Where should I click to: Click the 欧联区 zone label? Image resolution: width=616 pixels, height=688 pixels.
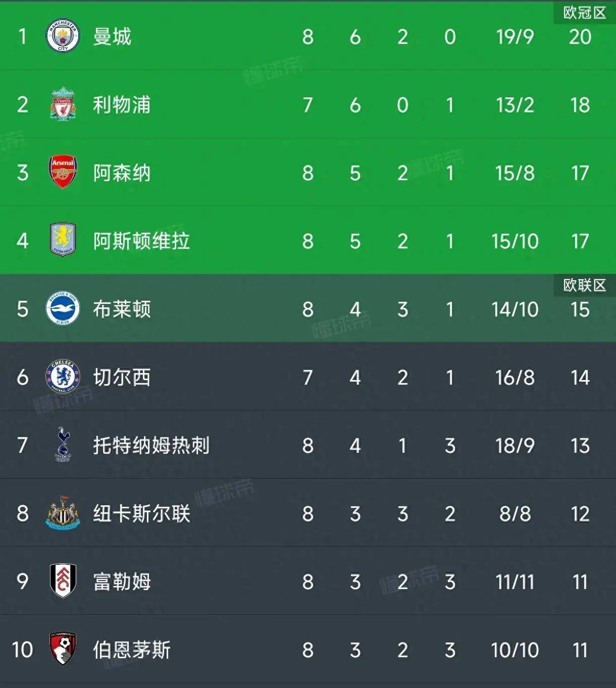(585, 285)
